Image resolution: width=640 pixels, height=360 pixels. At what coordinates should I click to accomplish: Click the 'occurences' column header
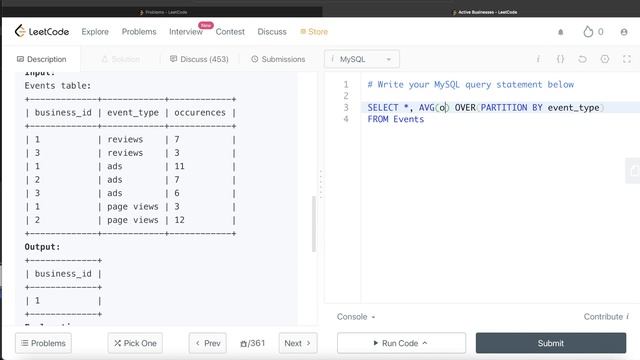tap(200, 113)
